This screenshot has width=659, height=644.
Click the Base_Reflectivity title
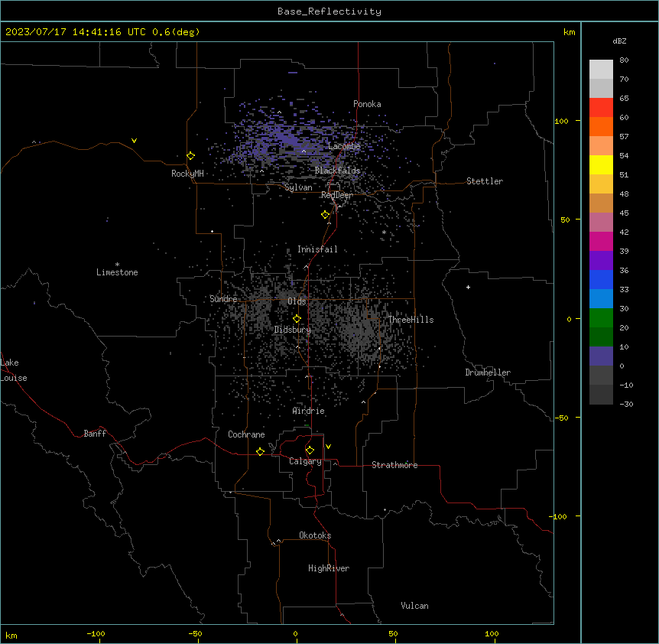329,11
